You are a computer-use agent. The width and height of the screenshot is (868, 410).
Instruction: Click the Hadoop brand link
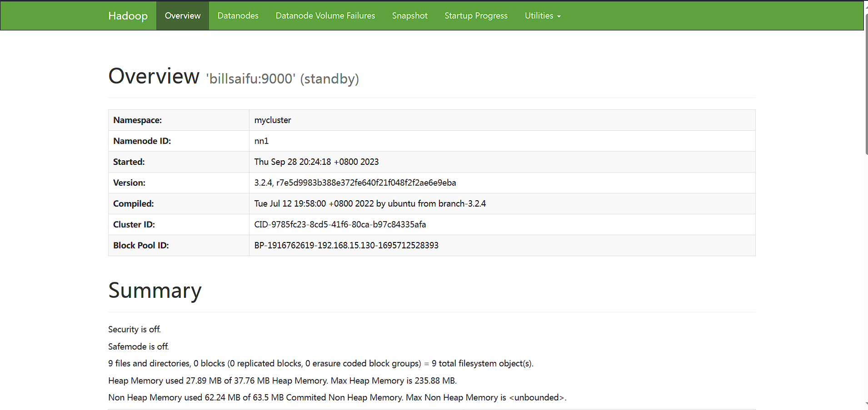pos(128,16)
